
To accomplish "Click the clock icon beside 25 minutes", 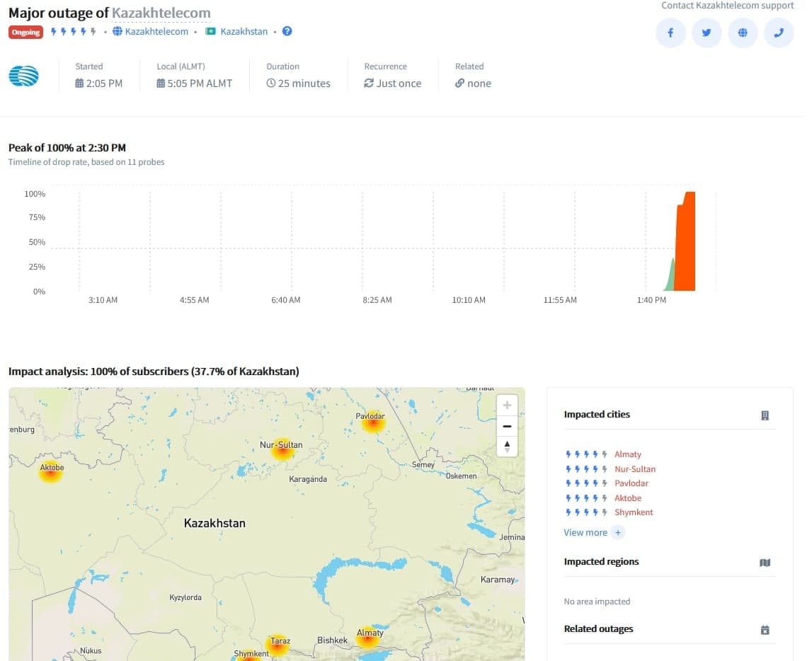I will [271, 83].
